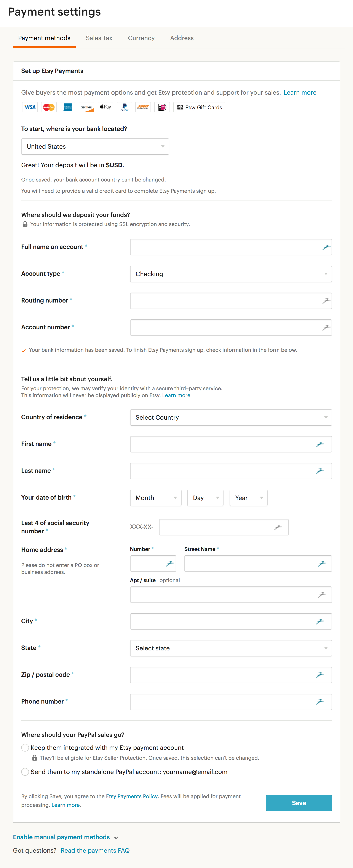Open the birth Month dropdown

(x=156, y=498)
